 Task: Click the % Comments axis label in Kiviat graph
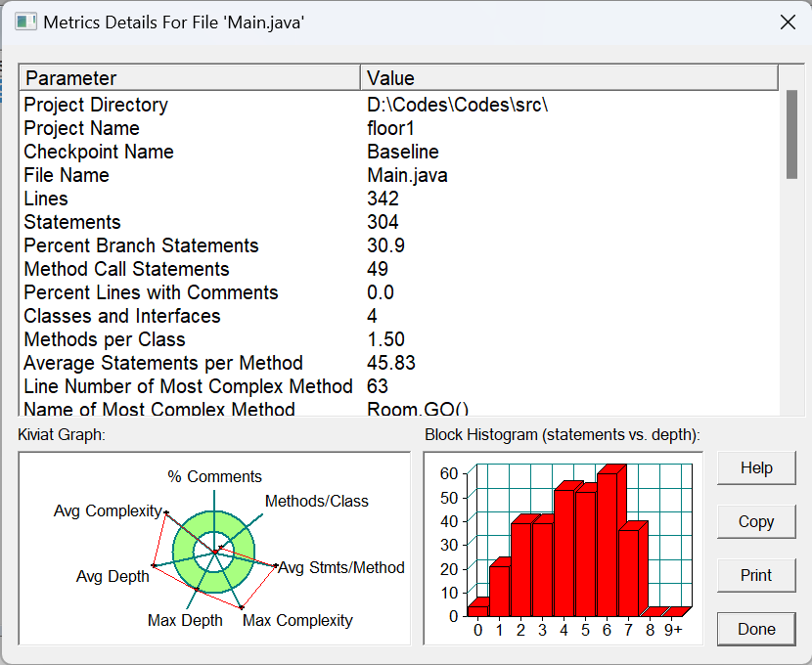pos(214,476)
